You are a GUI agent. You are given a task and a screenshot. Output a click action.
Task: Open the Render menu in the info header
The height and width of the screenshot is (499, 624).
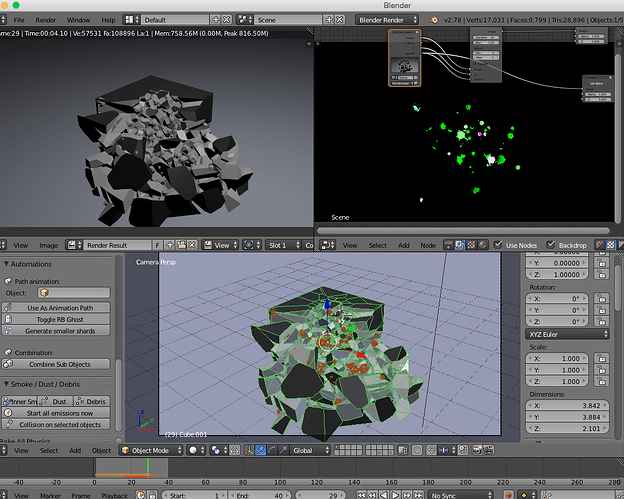(x=45, y=20)
